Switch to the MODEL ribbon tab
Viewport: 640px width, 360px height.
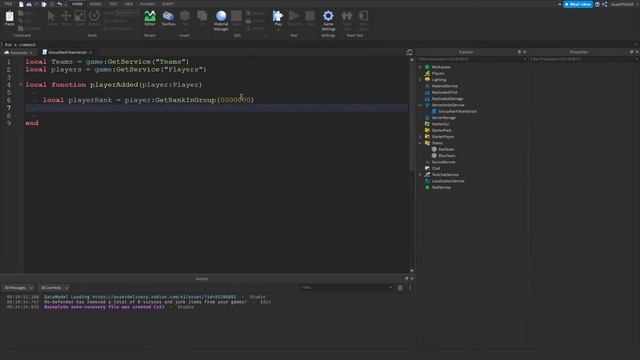pyautogui.click(x=95, y=4)
